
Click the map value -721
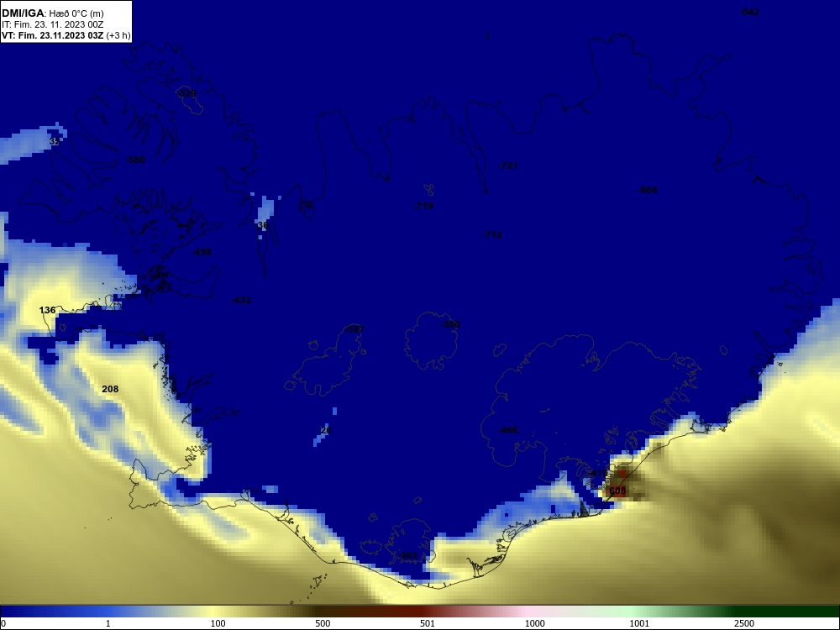coord(508,166)
